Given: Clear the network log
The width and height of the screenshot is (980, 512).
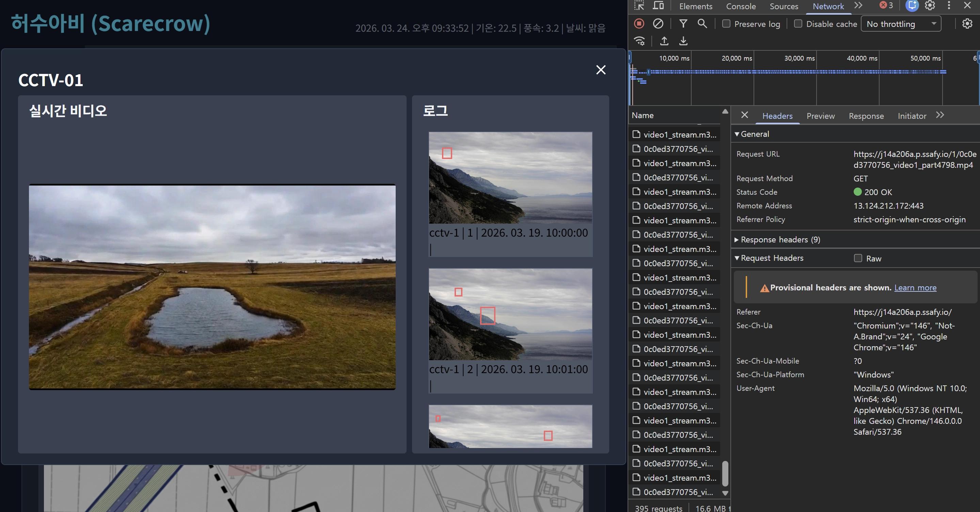Looking at the screenshot, I should pos(658,23).
